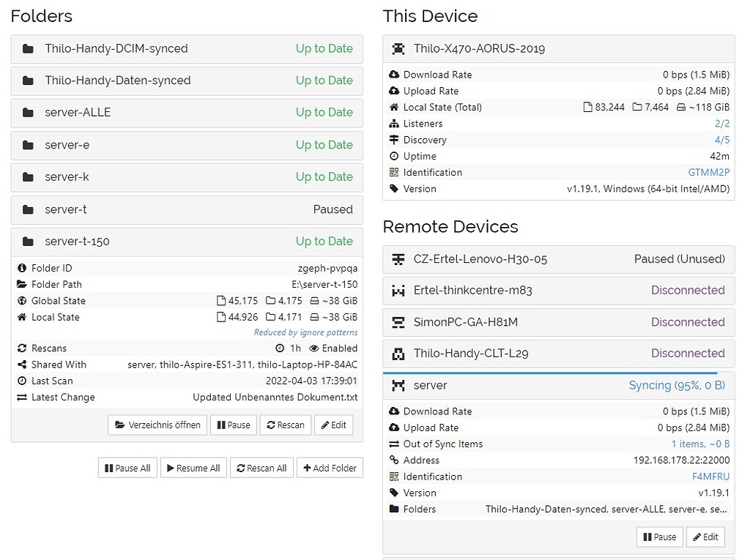The width and height of the screenshot is (750, 560).
Task: Click the folder icon next to server-ALLE
Action: pos(28,112)
